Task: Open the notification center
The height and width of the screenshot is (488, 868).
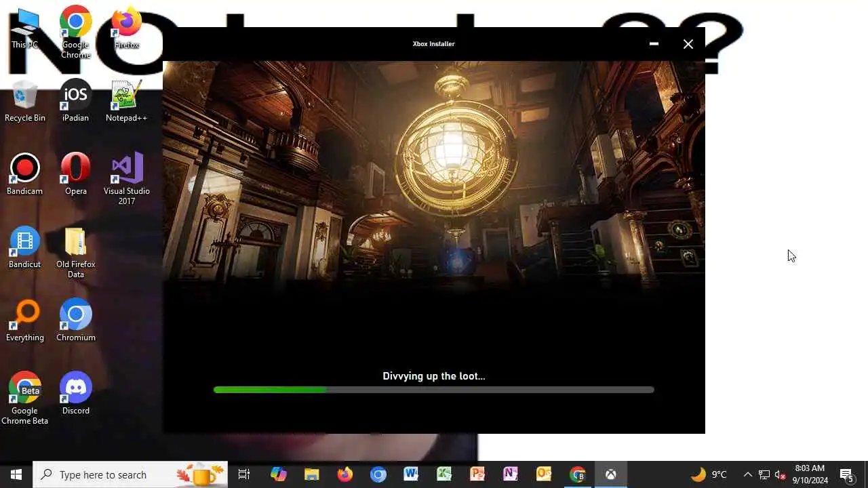Action: coord(846,474)
